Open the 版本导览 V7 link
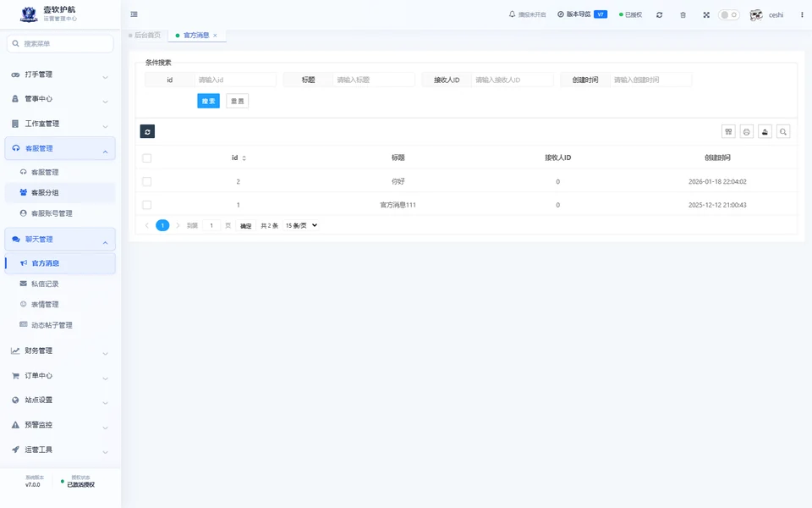The height and width of the screenshot is (508, 812). 583,14
